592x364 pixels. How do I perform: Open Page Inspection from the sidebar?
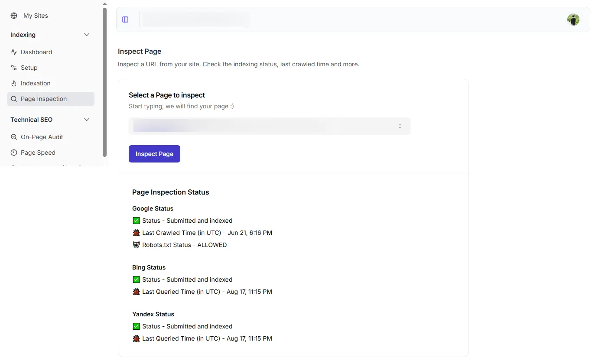[43, 99]
